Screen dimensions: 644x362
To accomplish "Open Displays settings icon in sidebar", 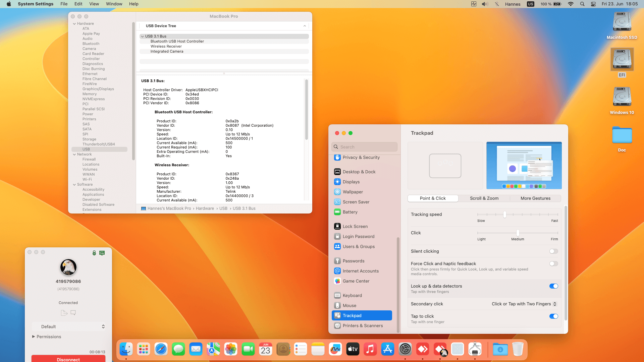I will tap(337, 182).
